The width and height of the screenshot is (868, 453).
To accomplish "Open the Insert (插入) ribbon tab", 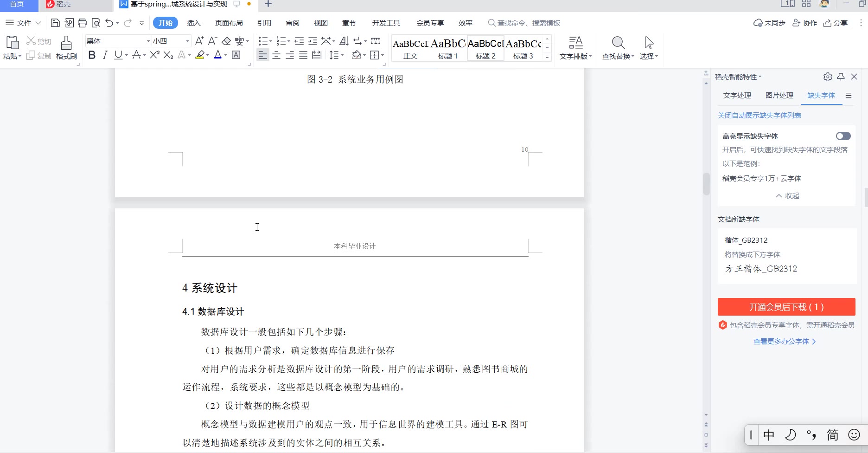I will [x=193, y=23].
